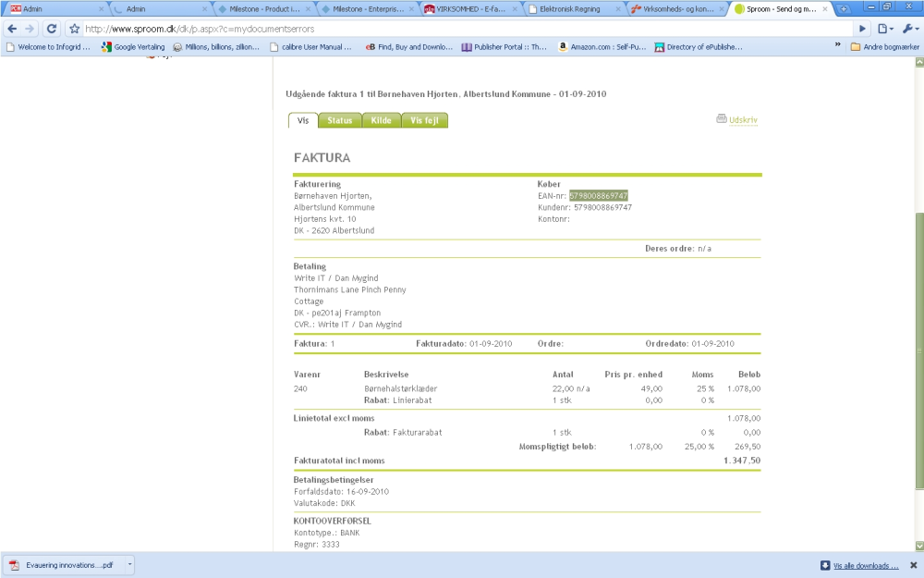Open the Amazon.com Self-Pu bookmark

[602, 46]
